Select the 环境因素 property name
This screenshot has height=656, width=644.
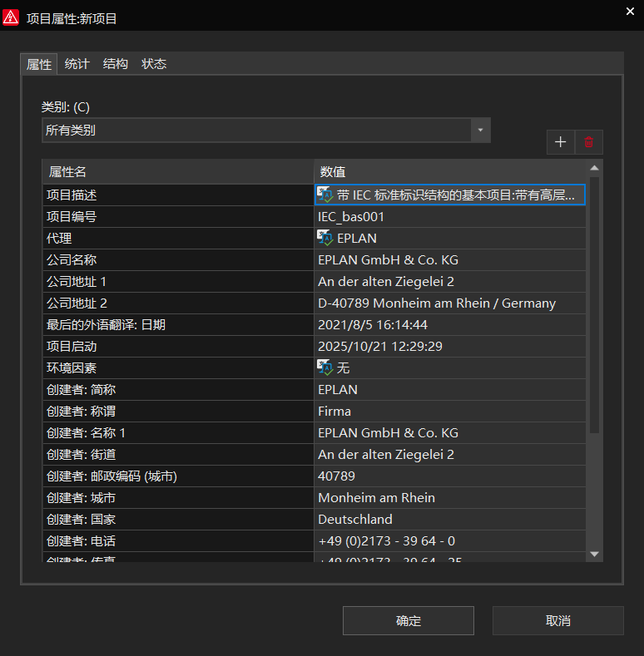[x=178, y=367]
